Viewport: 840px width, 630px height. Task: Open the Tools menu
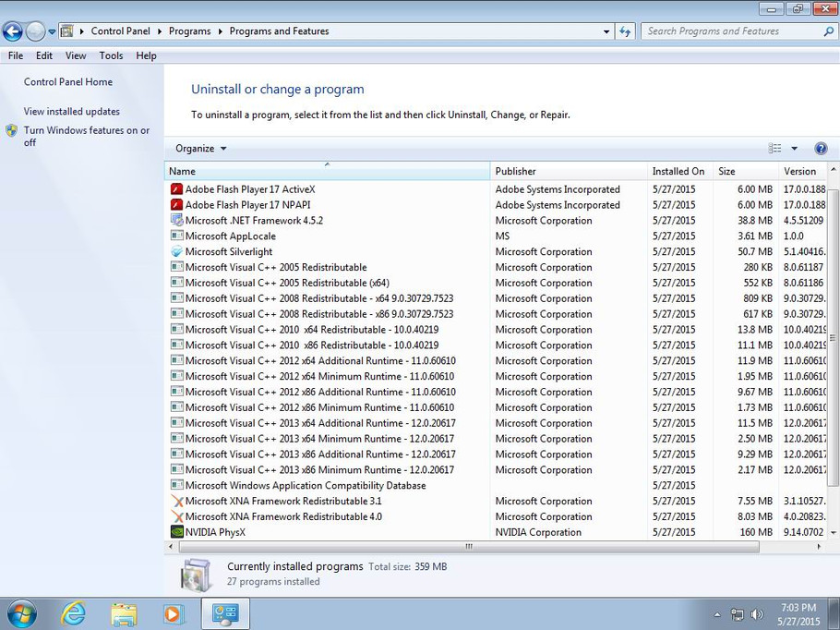[x=111, y=55]
